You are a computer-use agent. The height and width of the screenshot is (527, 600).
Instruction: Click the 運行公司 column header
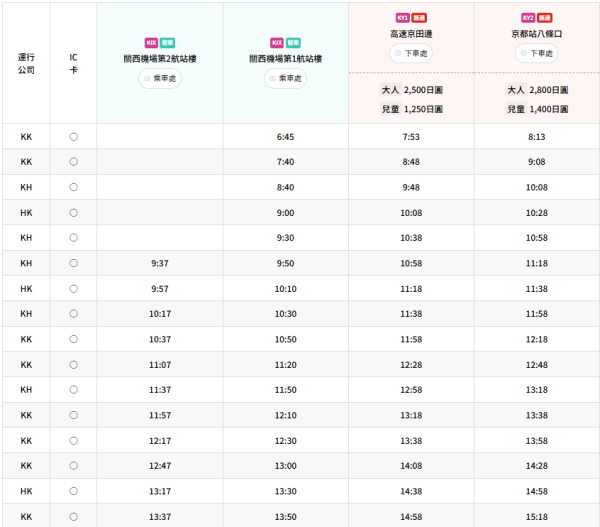(26, 64)
